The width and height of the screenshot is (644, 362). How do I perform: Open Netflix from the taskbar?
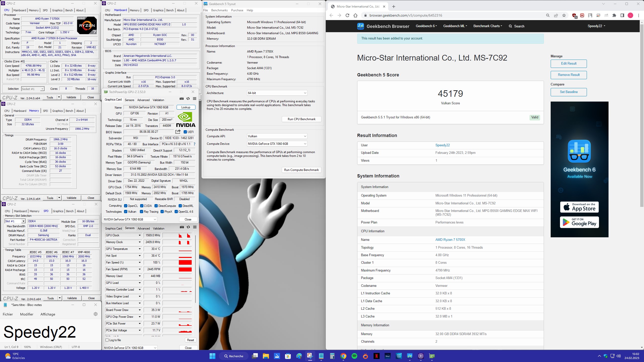click(x=377, y=356)
